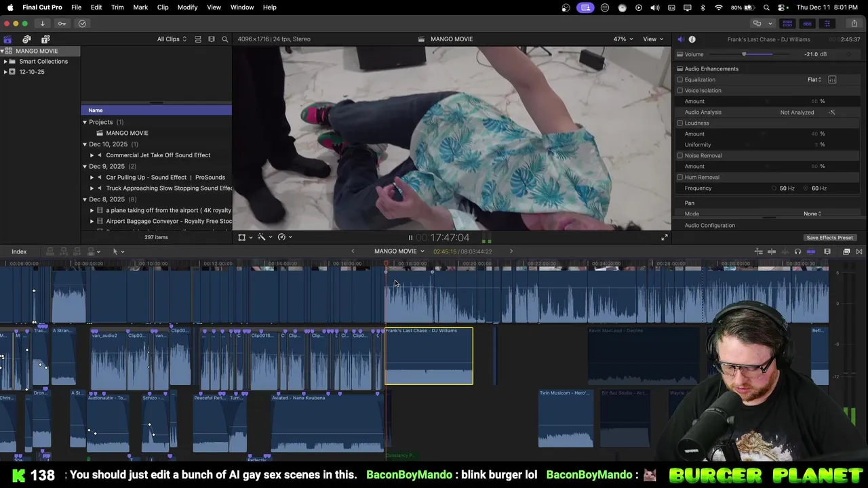Open clip appearance filmstrip icon in timeline toolbar
This screenshot has height=488, width=868.
tap(827, 251)
